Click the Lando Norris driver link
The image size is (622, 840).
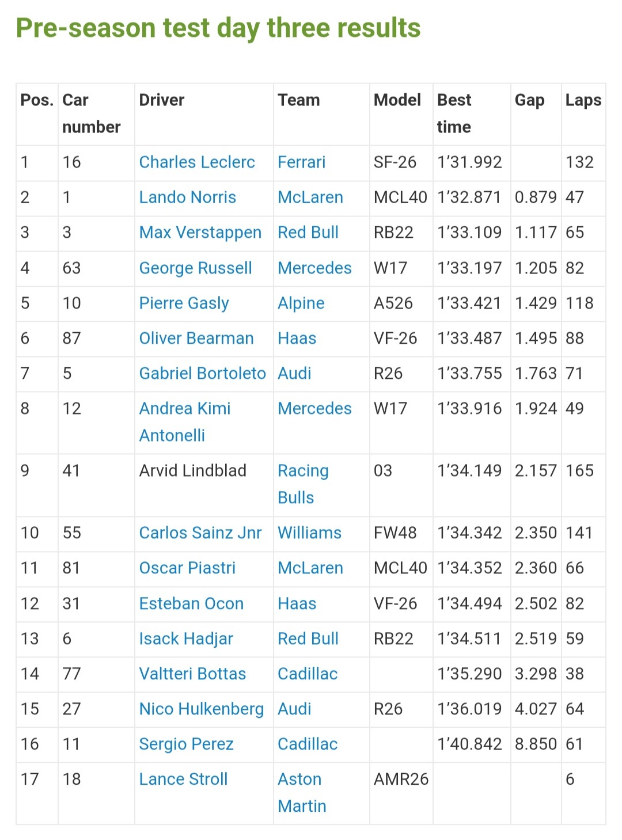point(187,197)
